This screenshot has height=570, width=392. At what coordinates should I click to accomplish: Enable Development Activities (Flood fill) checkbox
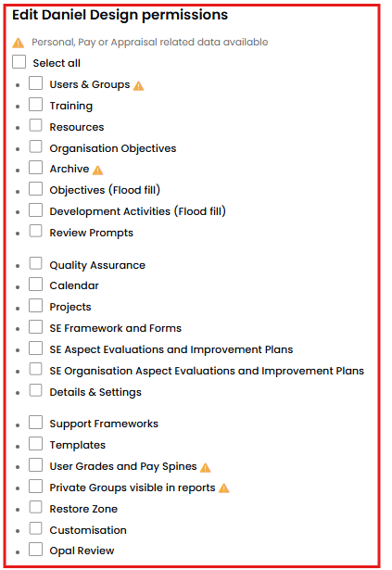click(x=35, y=210)
